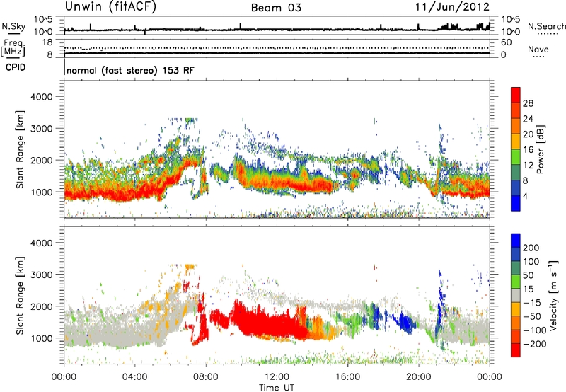This screenshot has height=392, width=566.
Task: Select the "normal (fast stereo) 153 RF" text
Action: (x=130, y=70)
